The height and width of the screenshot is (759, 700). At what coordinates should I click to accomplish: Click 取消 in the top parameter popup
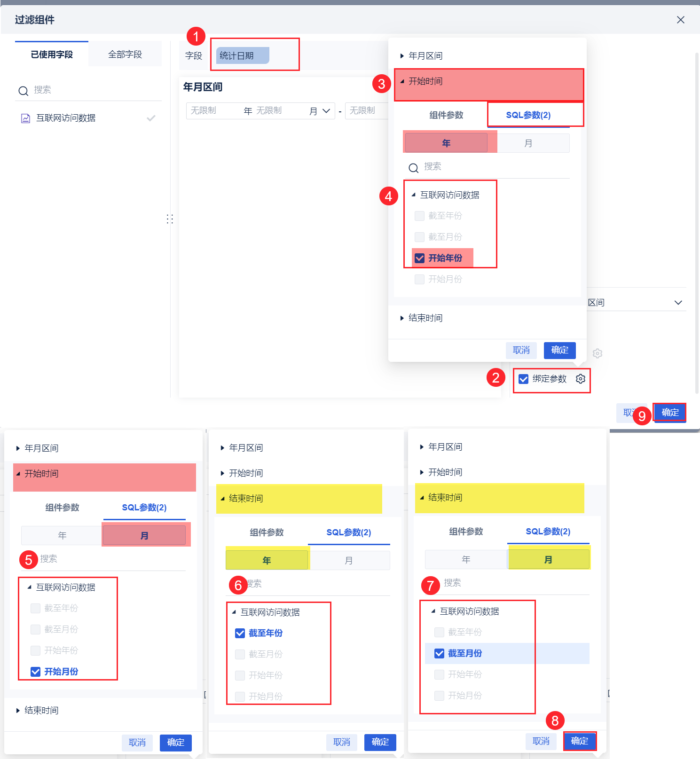pyautogui.click(x=521, y=351)
